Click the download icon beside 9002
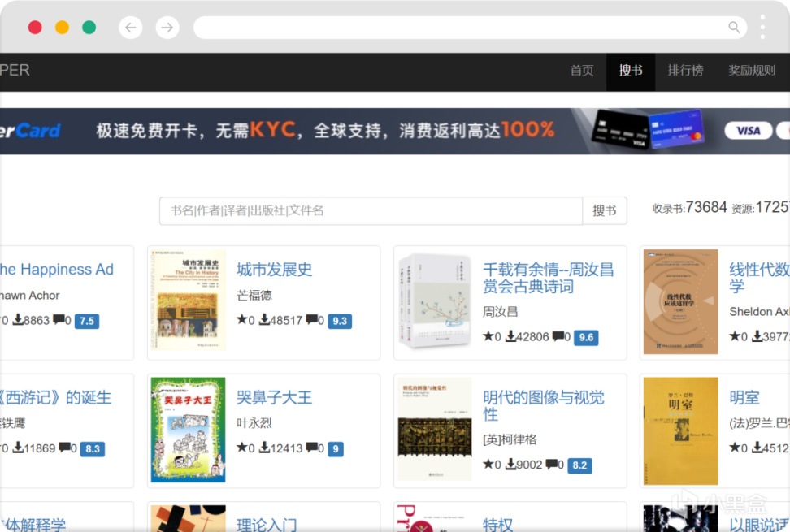This screenshot has height=532, width=790. tap(510, 464)
